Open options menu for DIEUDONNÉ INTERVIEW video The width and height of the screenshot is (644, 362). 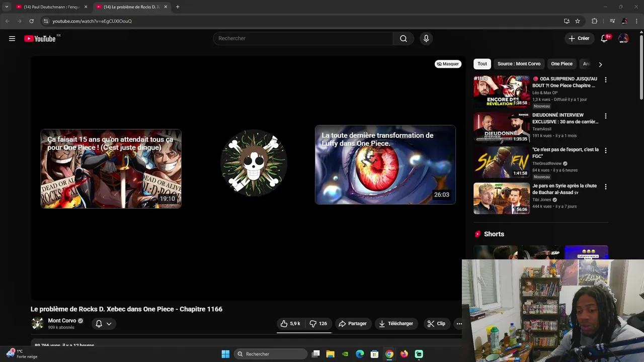tap(606, 116)
